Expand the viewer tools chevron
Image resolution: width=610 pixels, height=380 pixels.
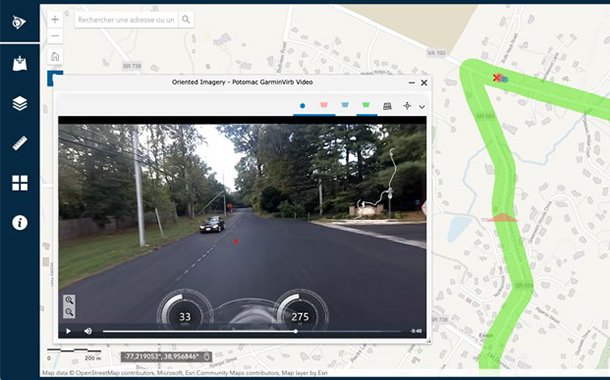click(422, 107)
